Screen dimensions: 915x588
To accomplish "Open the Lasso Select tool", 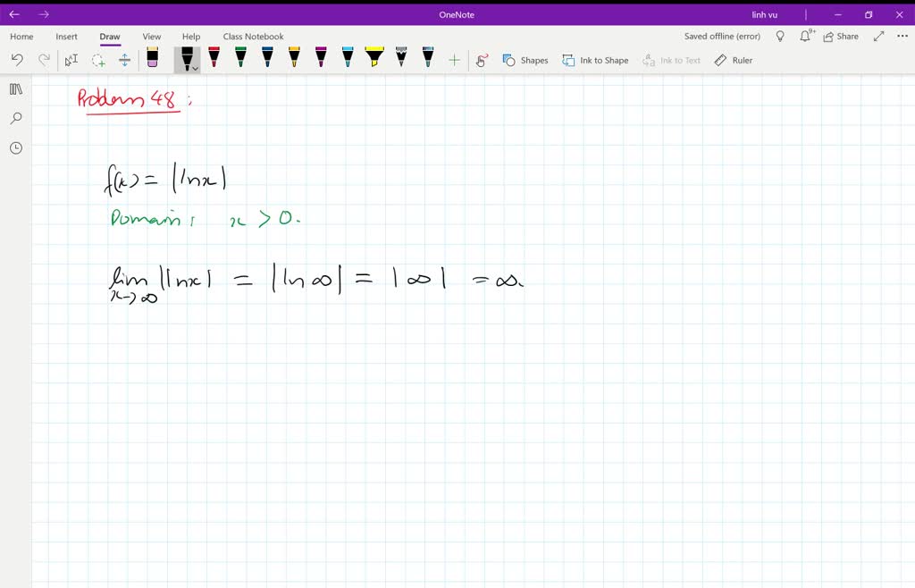I will 98,60.
